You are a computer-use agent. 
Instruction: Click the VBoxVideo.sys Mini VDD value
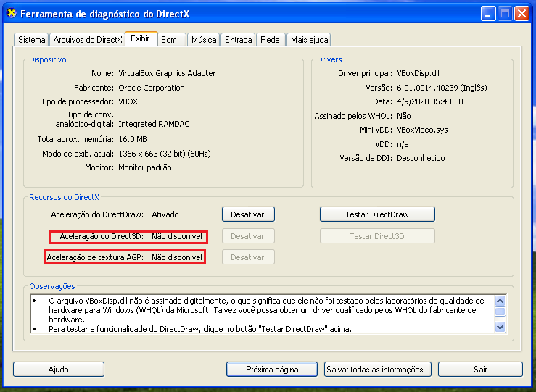tap(422, 130)
